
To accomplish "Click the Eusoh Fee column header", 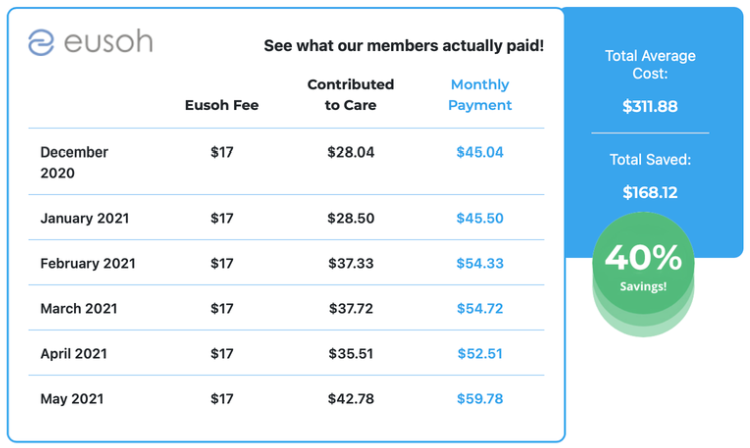I will click(222, 105).
